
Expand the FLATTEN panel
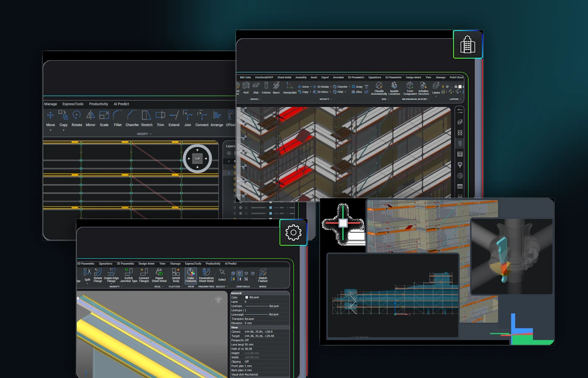[176, 286]
